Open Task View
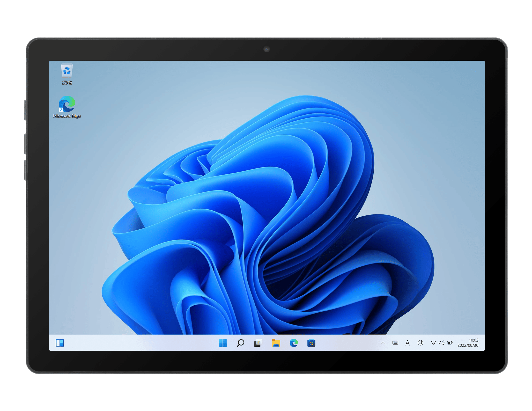The image size is (532, 411). tap(257, 343)
